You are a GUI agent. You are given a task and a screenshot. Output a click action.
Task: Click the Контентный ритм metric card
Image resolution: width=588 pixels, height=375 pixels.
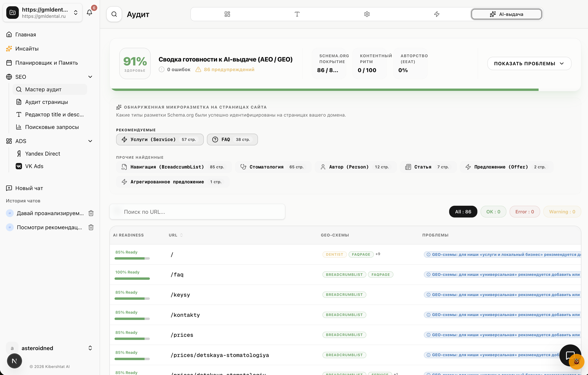[x=370, y=63]
